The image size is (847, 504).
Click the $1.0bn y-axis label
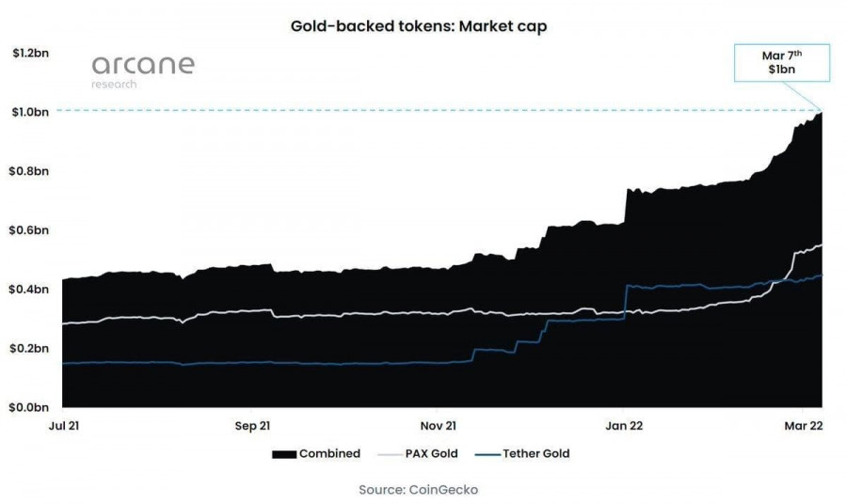(x=30, y=112)
